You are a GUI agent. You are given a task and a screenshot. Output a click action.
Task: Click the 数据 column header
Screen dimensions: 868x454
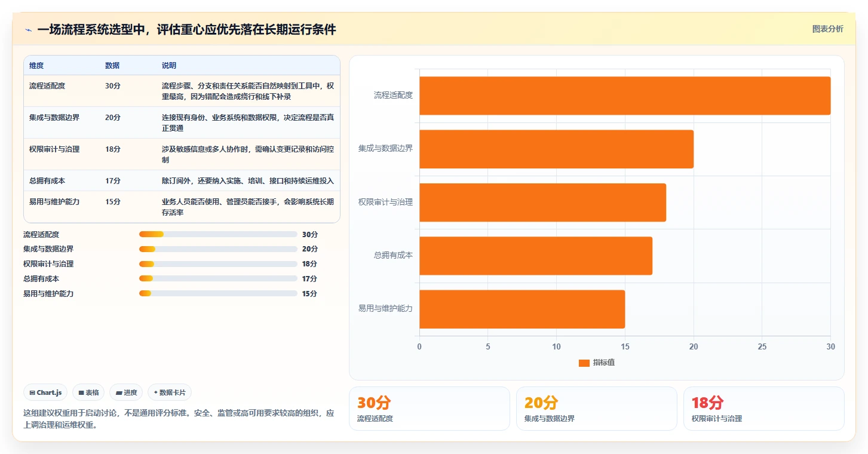(x=112, y=65)
